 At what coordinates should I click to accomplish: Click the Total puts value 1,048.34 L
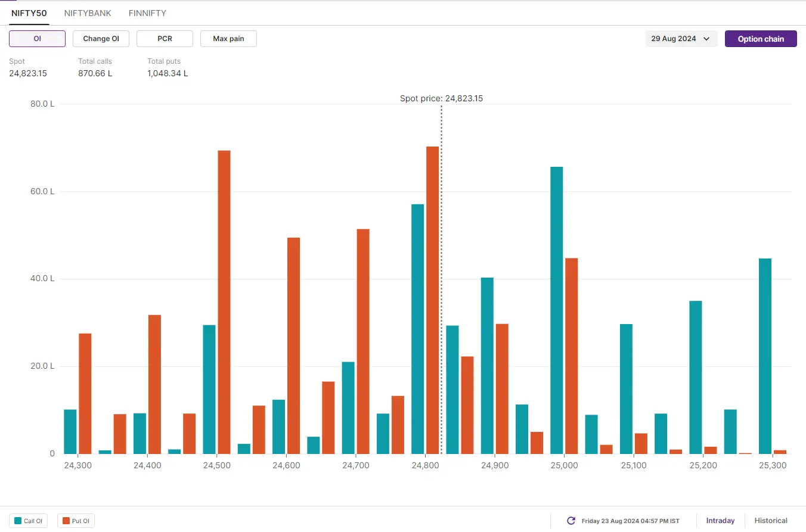click(x=168, y=73)
